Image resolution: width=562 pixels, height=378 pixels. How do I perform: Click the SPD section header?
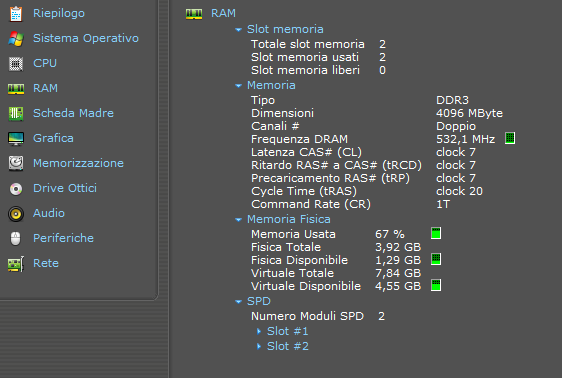pos(258,301)
